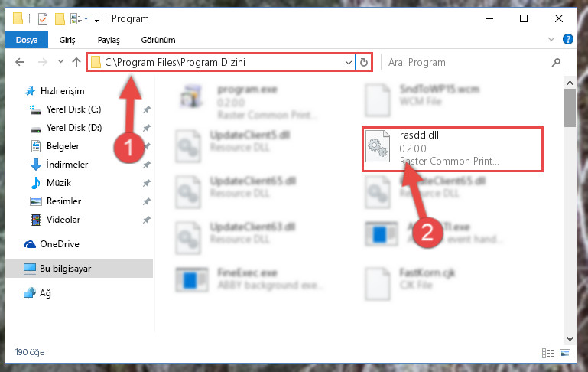Image resolution: width=588 pixels, height=372 pixels.
Task: Switch to details view in the status bar
Action: [x=548, y=353]
